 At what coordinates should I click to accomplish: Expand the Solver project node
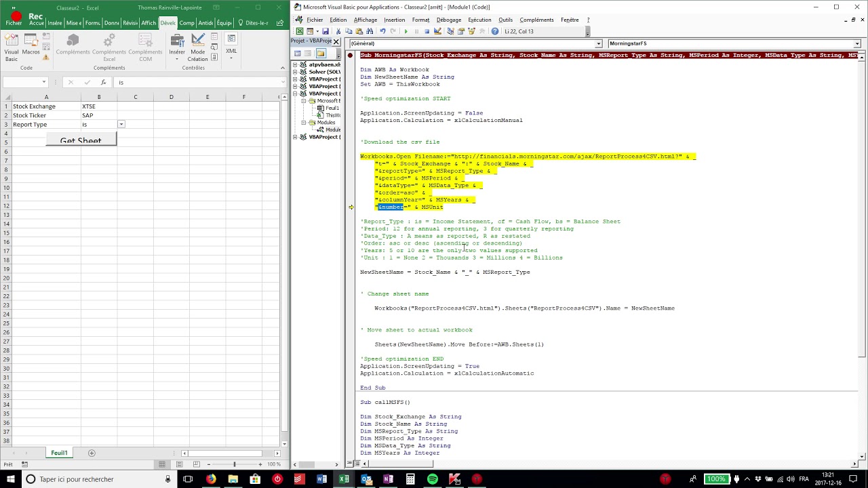click(x=295, y=72)
